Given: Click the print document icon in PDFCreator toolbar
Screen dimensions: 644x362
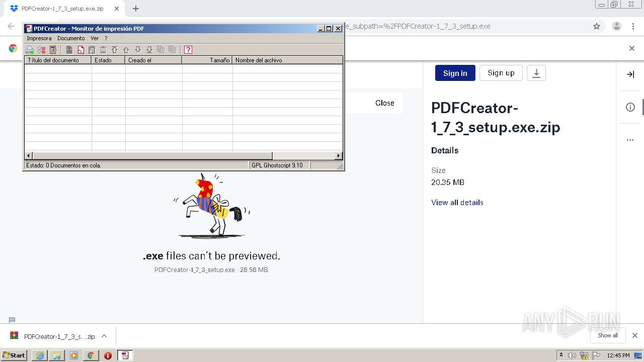Looking at the screenshot, I should tap(69, 50).
